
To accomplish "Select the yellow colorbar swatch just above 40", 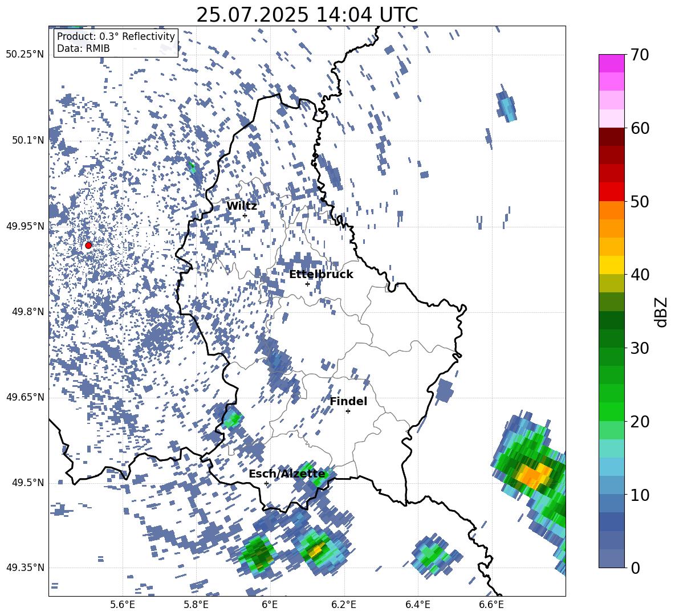I will tap(611, 266).
